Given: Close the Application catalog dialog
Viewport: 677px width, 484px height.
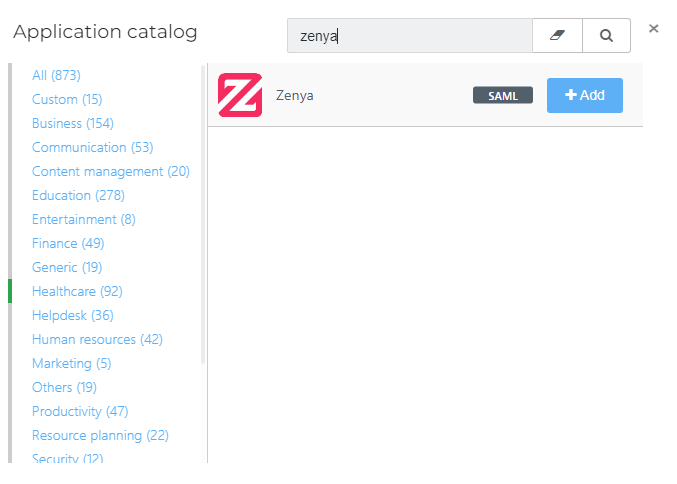Looking at the screenshot, I should 654,28.
